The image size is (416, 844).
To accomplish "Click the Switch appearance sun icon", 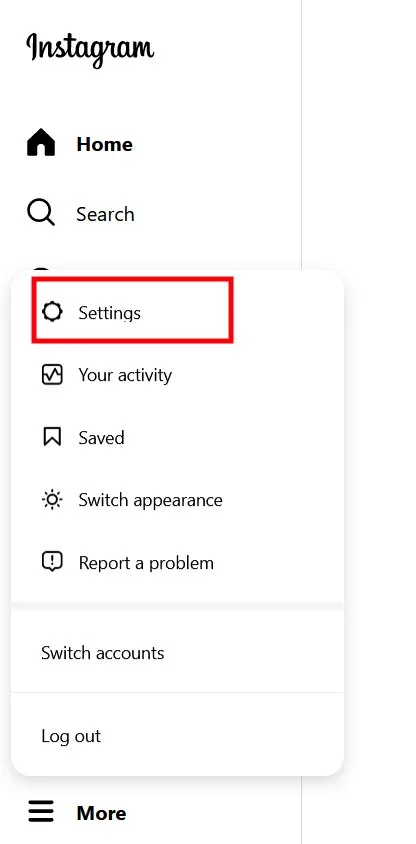I will 52,500.
